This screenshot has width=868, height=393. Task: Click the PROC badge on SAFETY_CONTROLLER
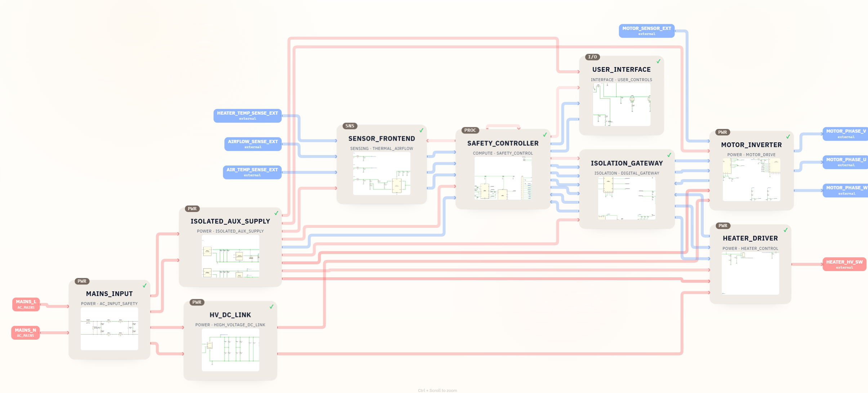click(x=470, y=130)
